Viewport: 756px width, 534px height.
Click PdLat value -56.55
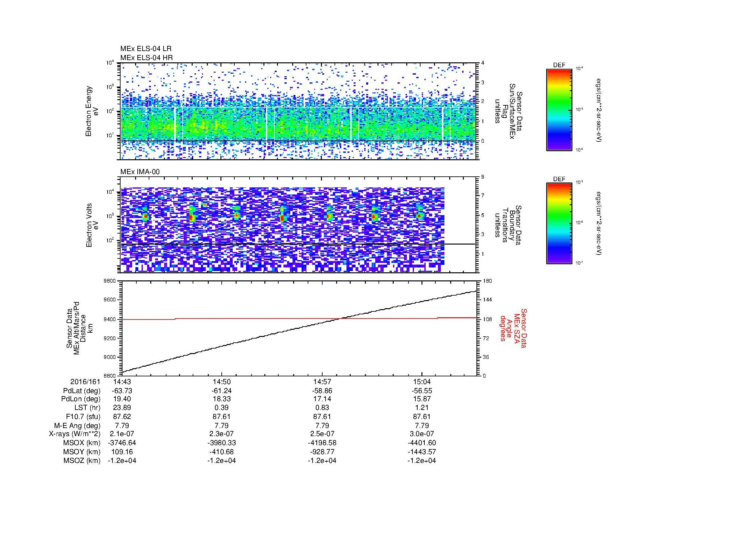(422, 391)
